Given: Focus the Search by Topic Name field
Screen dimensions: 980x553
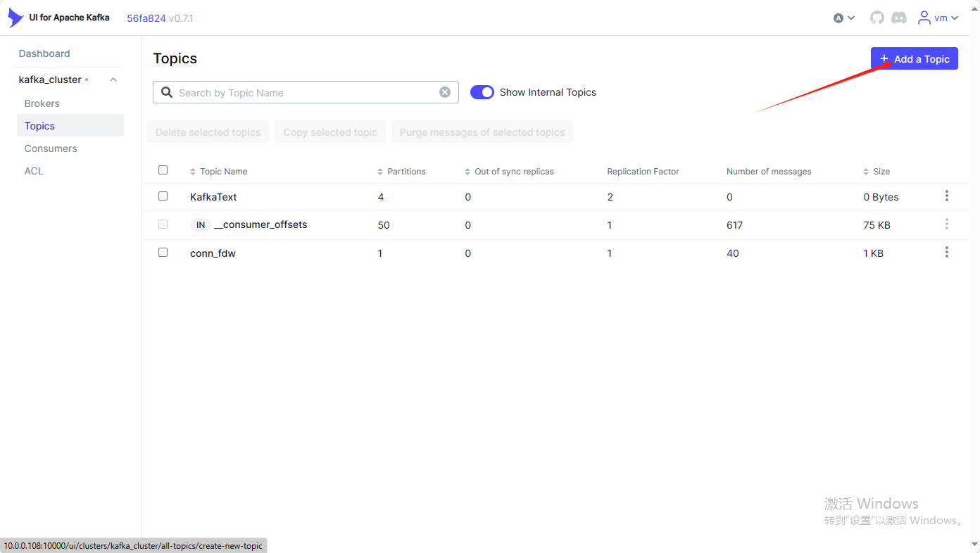Looking at the screenshot, I should tap(303, 92).
